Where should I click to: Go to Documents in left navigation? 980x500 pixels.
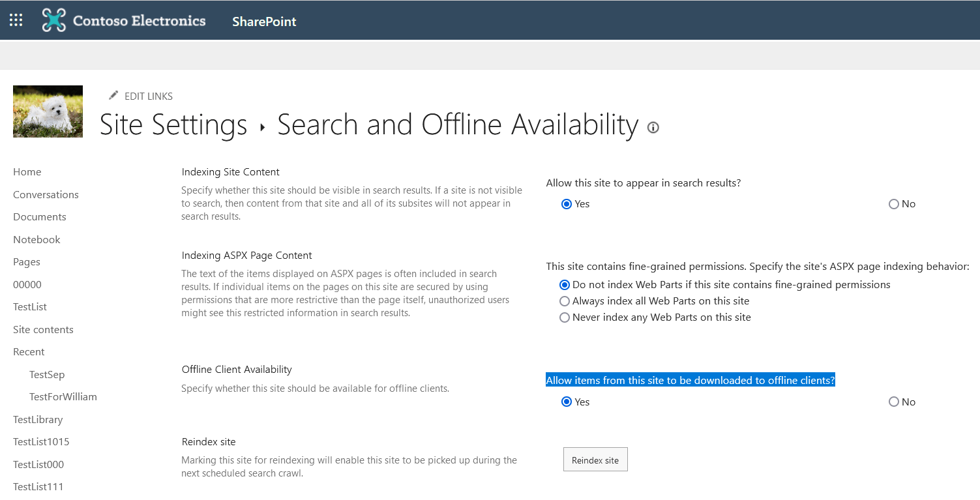click(40, 217)
